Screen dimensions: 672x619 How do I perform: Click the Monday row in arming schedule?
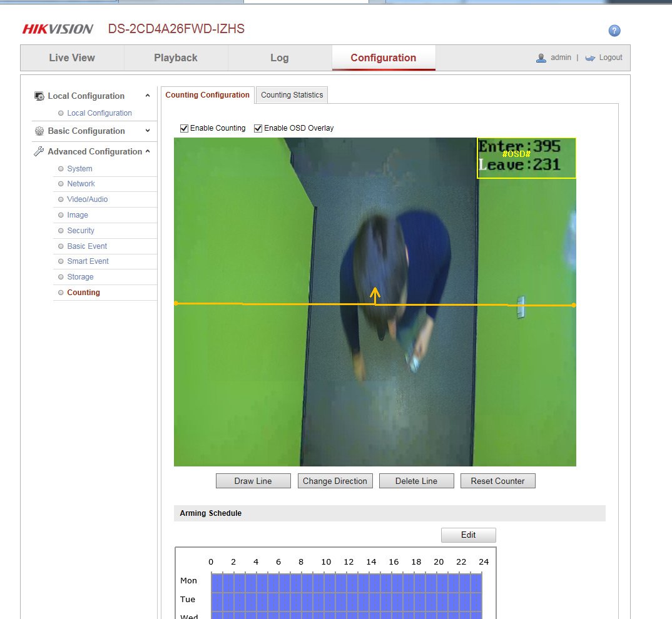pos(346,581)
